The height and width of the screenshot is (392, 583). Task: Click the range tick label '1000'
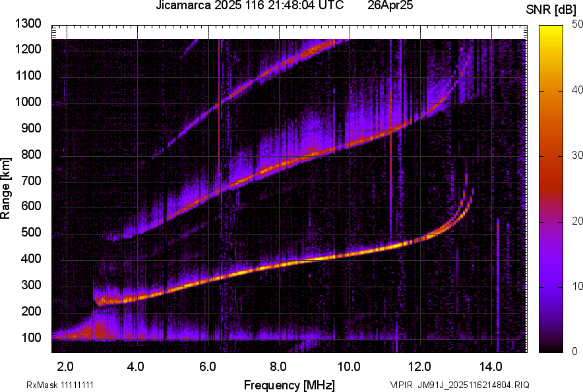[28, 101]
